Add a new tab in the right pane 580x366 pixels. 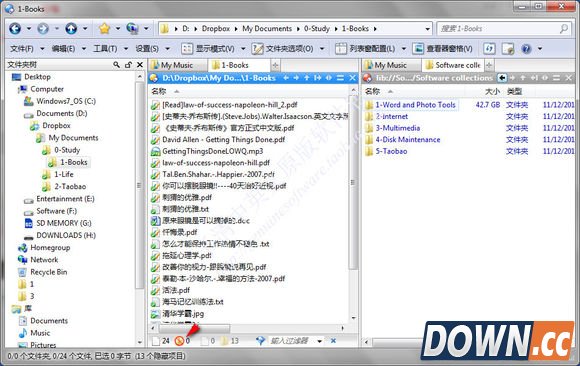489,66
